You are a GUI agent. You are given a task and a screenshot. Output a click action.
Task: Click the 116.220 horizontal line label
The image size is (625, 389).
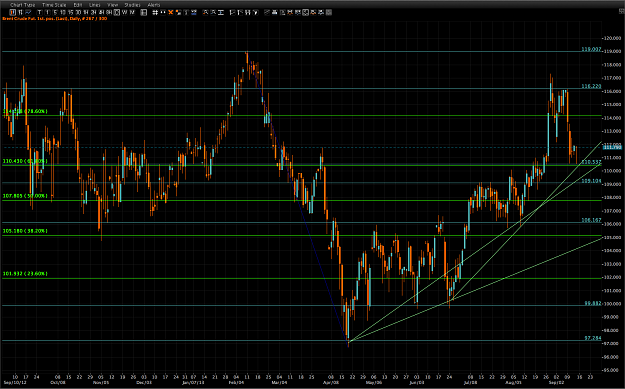(591, 86)
